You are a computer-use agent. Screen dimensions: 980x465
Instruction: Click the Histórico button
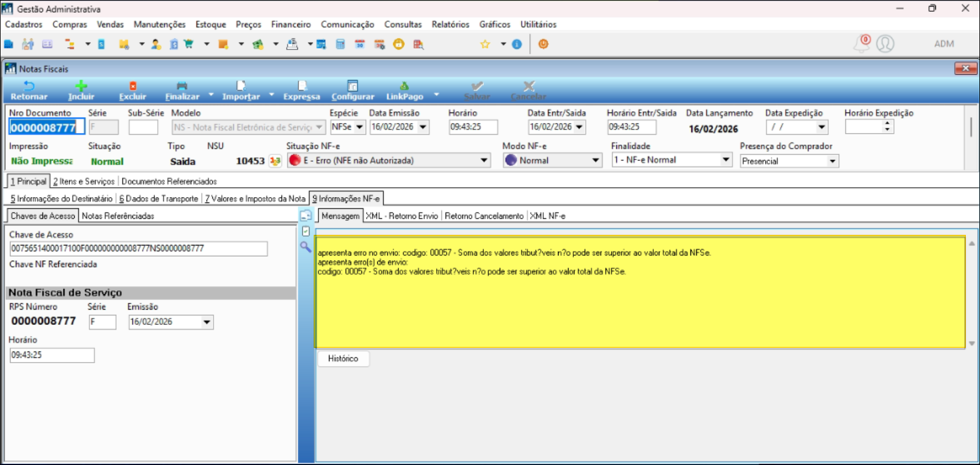[343, 358]
